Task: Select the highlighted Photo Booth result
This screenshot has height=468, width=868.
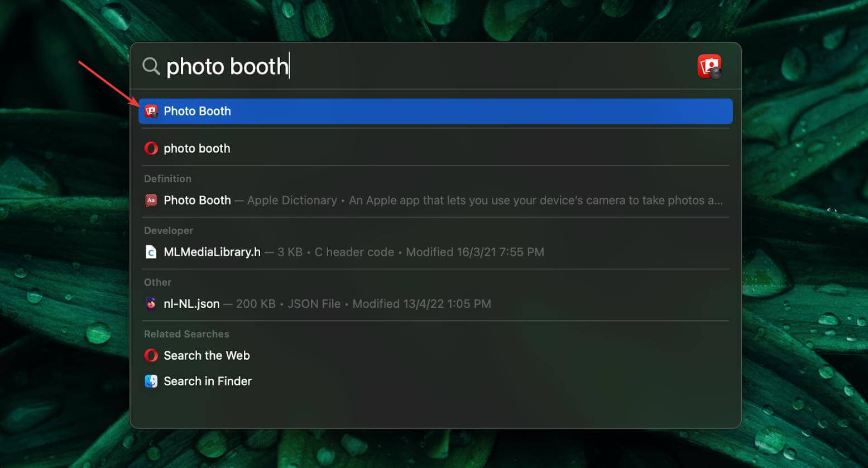Action: tap(197, 111)
